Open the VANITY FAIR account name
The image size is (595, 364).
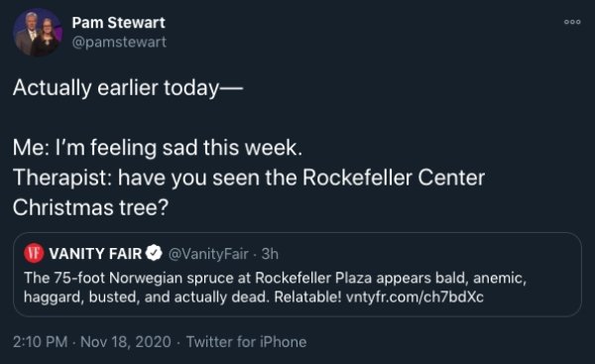coord(95,254)
